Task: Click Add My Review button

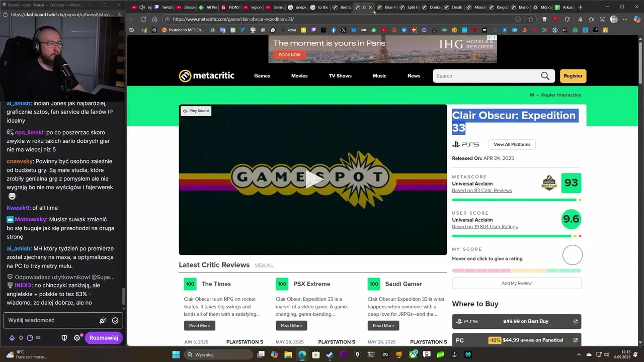Action: (x=516, y=283)
